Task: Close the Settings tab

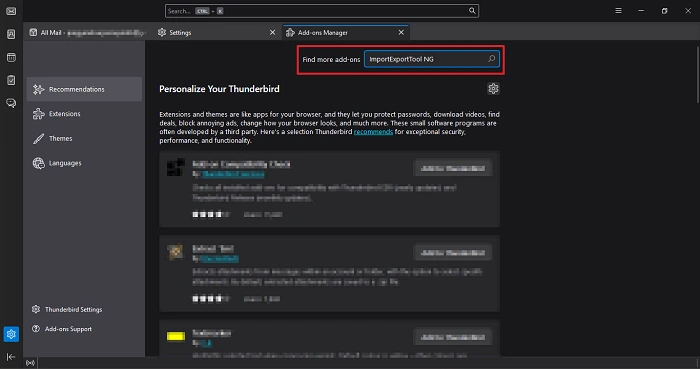Action: (x=272, y=33)
